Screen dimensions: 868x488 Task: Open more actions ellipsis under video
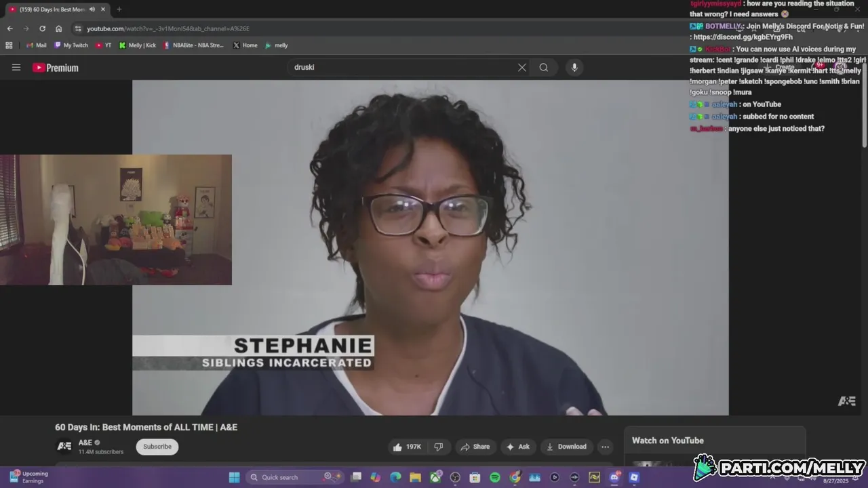[605, 447]
